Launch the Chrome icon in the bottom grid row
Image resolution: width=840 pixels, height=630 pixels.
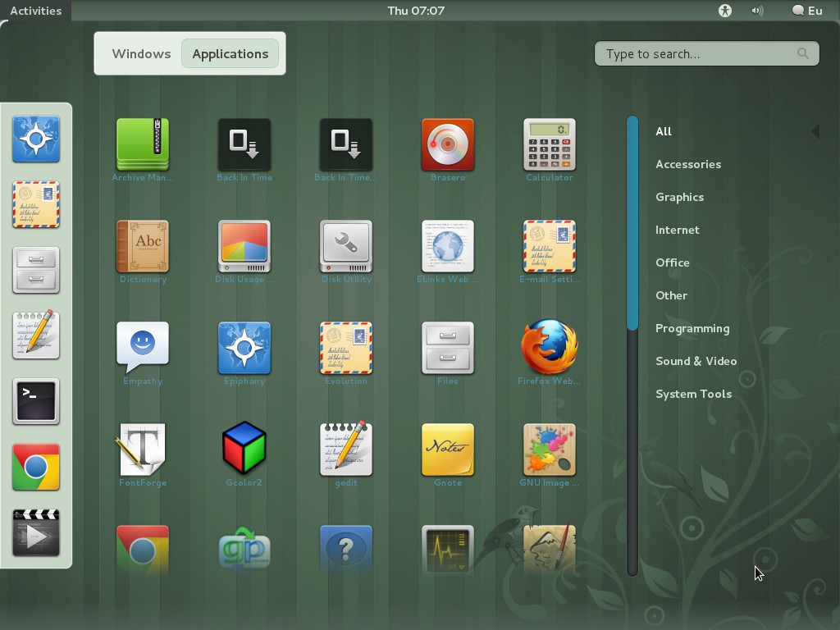(x=143, y=550)
